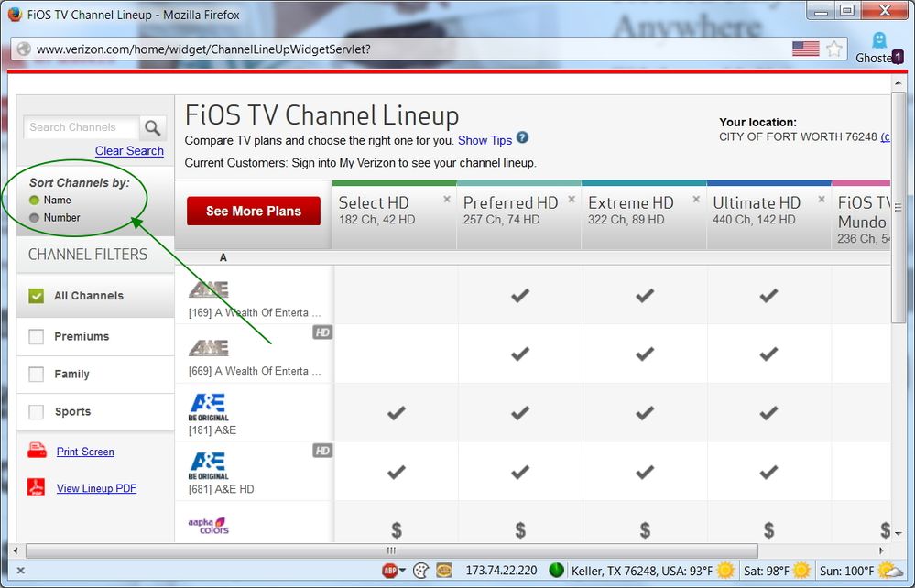Click the aapka colors channel logo

point(208,526)
